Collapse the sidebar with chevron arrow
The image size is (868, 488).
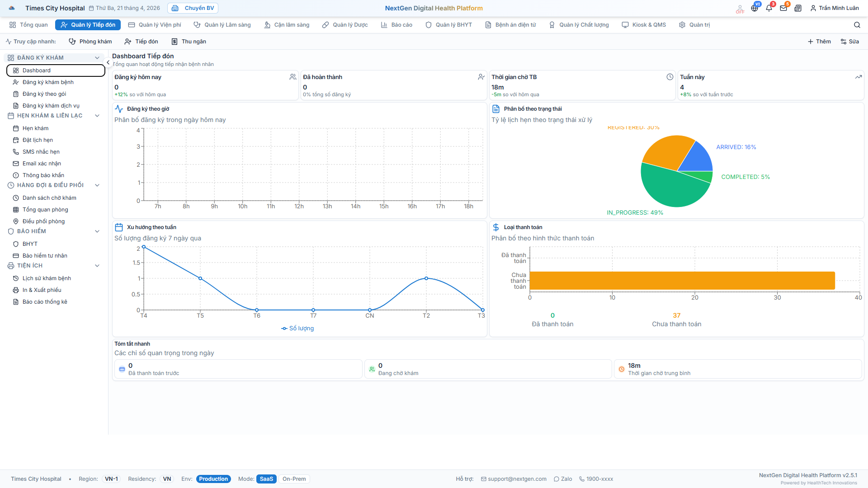(x=108, y=62)
